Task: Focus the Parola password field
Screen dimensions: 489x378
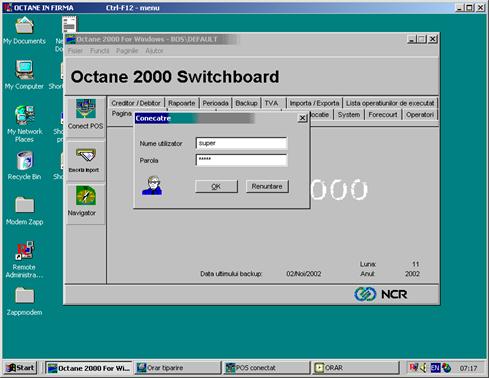Action: 241,160
